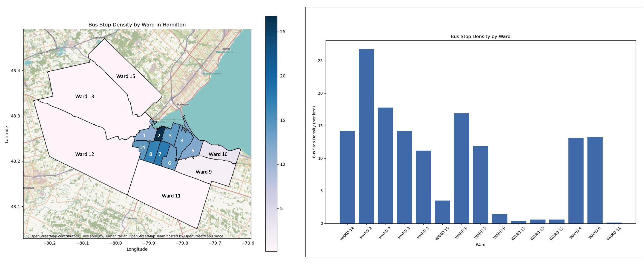Click the colorbar tick labeled 20
Image resolution: width=644 pixels, height=264 pixels.
[282, 76]
